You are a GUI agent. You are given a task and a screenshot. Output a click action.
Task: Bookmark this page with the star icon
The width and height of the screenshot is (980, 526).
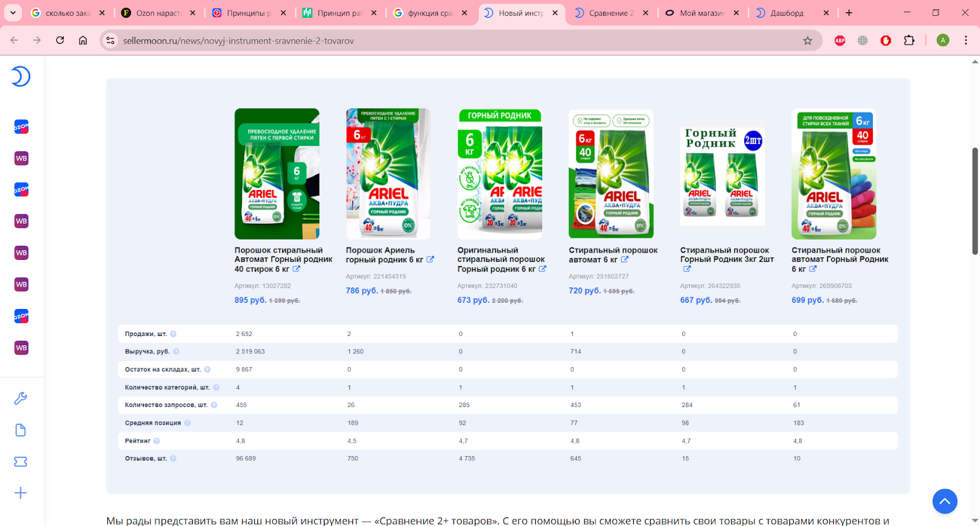click(x=808, y=40)
